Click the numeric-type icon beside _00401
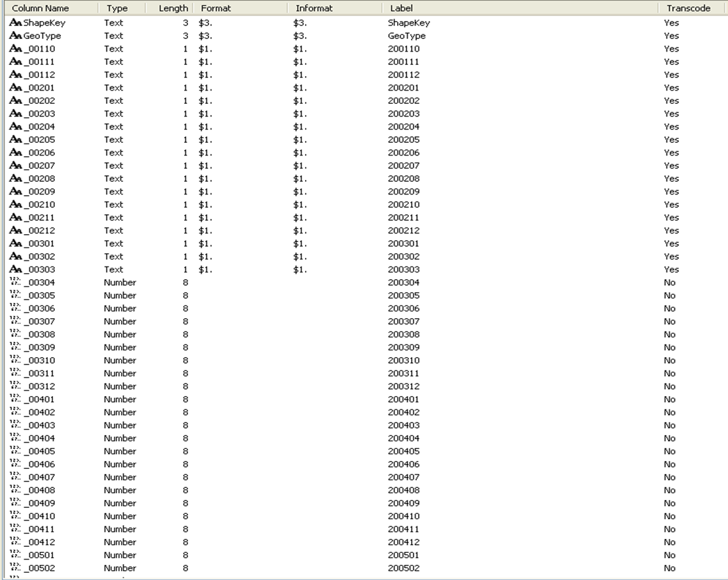This screenshot has width=728, height=580. tap(13, 399)
